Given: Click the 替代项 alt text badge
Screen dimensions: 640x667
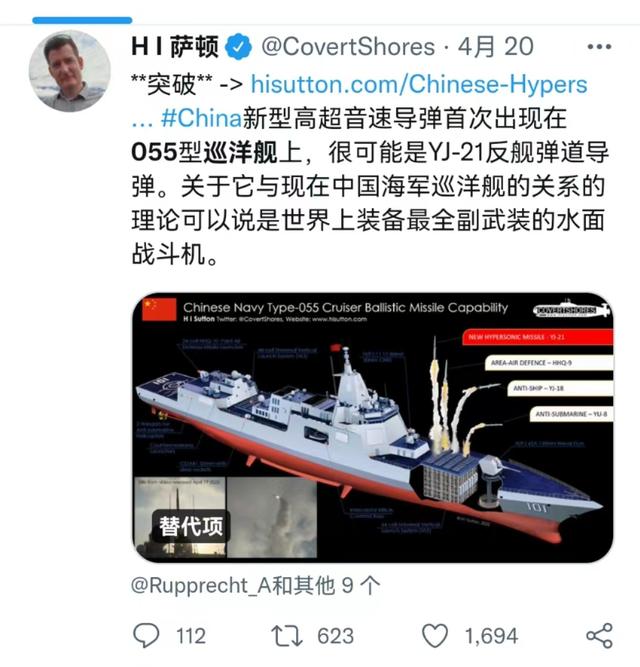Looking at the screenshot, I should coord(191,527).
